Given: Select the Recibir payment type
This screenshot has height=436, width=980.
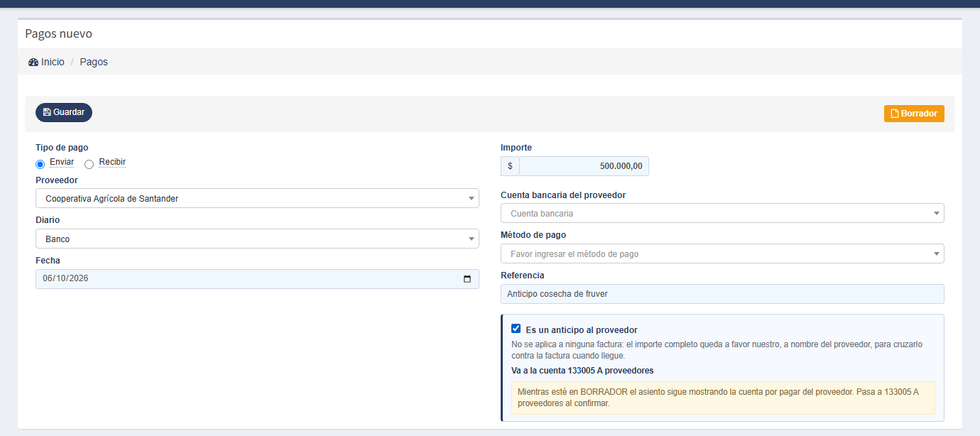Looking at the screenshot, I should (89, 165).
